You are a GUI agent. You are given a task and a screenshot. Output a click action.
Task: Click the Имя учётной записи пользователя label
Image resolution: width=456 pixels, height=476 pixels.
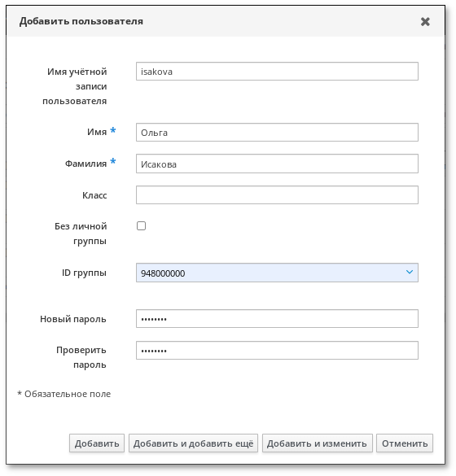coord(75,86)
